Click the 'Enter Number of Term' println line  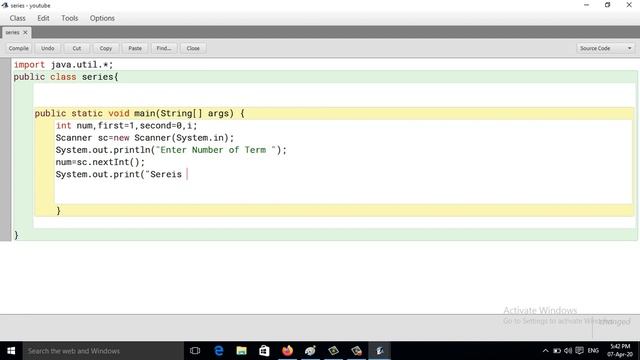point(171,150)
